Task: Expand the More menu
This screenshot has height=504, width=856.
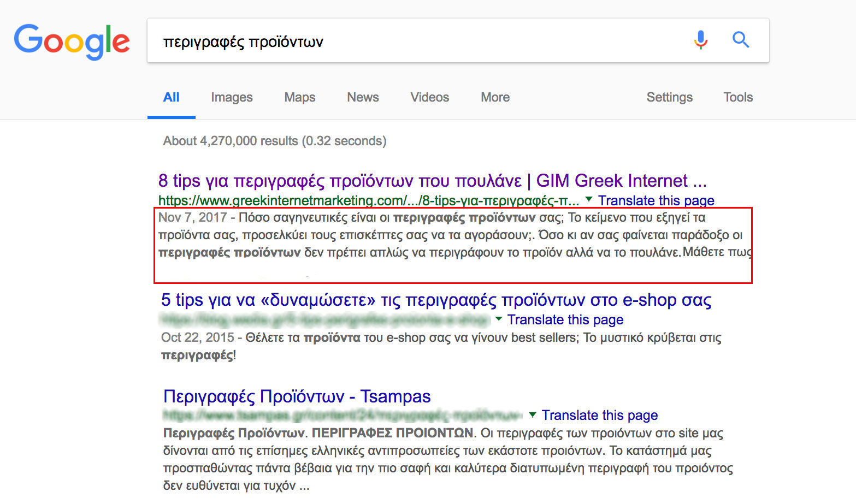Action: (495, 97)
